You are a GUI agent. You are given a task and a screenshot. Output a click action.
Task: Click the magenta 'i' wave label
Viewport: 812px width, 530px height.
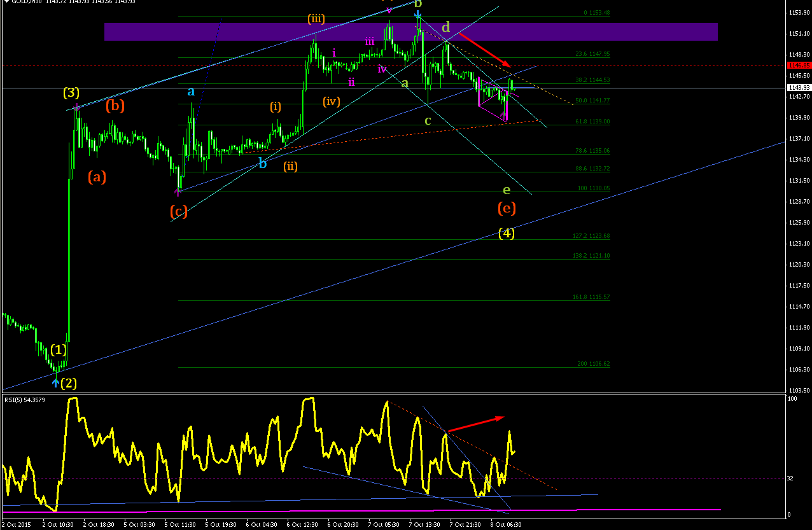334,53
